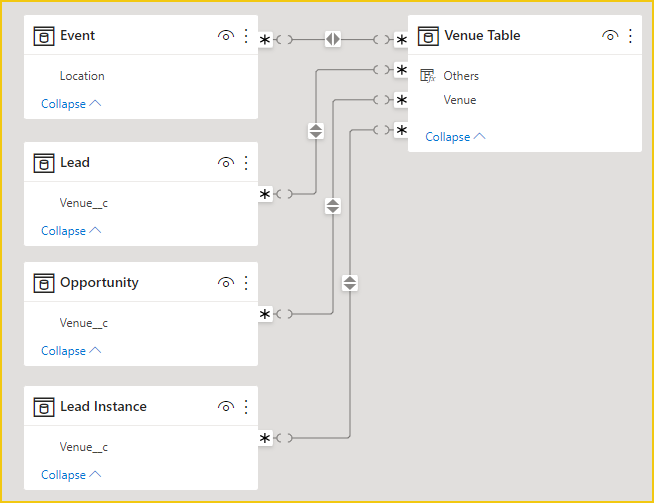Open more options for Lead table
Image resolution: width=654 pixels, height=503 pixels.
[246, 163]
